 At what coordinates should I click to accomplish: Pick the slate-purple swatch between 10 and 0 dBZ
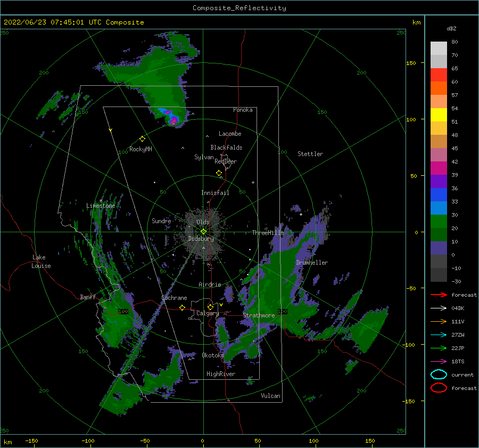pos(439,248)
